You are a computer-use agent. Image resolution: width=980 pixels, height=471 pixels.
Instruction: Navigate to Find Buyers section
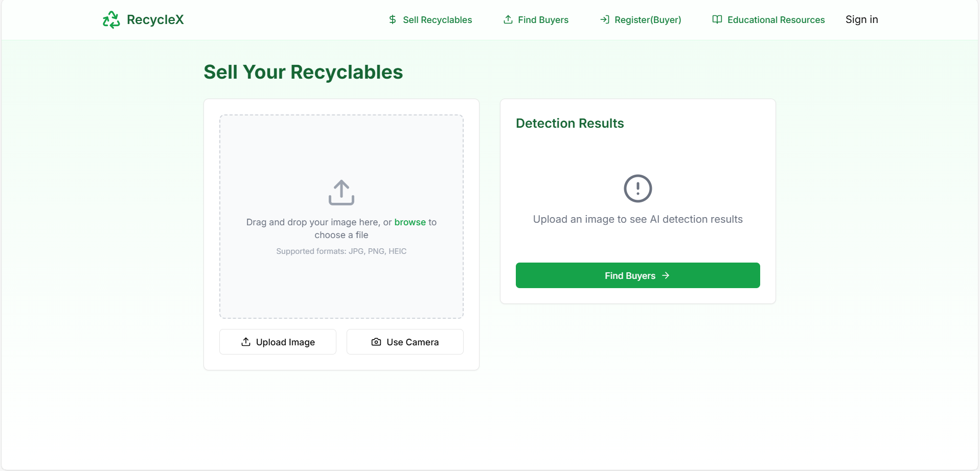(543, 19)
